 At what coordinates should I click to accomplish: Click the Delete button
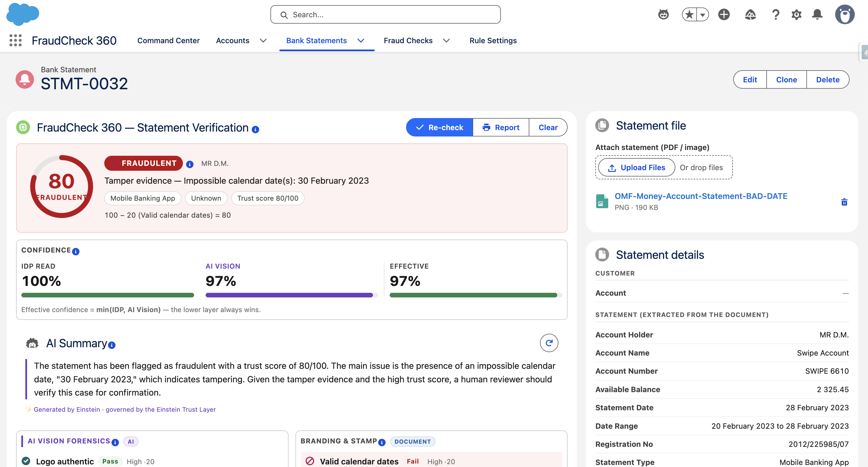pyautogui.click(x=828, y=79)
